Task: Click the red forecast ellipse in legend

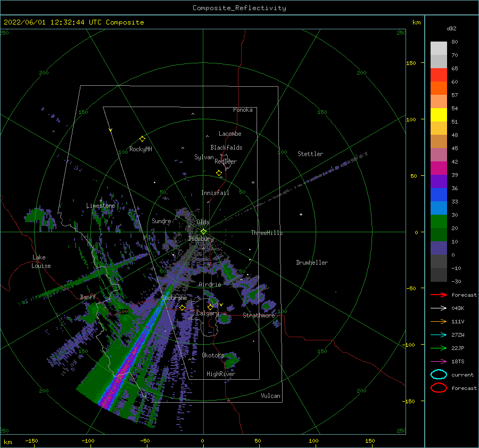Action: pos(439,388)
